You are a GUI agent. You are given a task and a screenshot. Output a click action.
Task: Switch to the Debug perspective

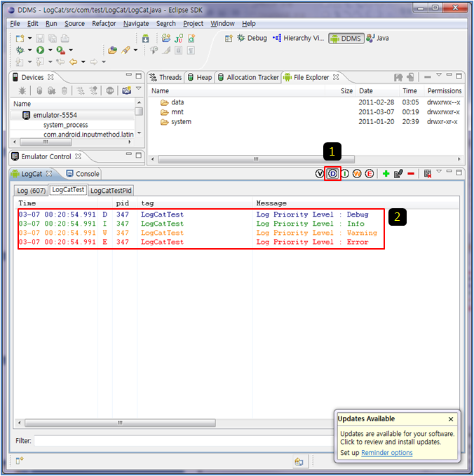252,38
